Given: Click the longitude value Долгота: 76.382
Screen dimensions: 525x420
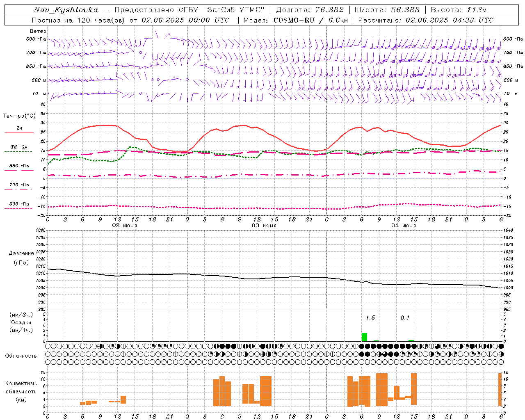Looking at the screenshot, I should tap(310, 10).
